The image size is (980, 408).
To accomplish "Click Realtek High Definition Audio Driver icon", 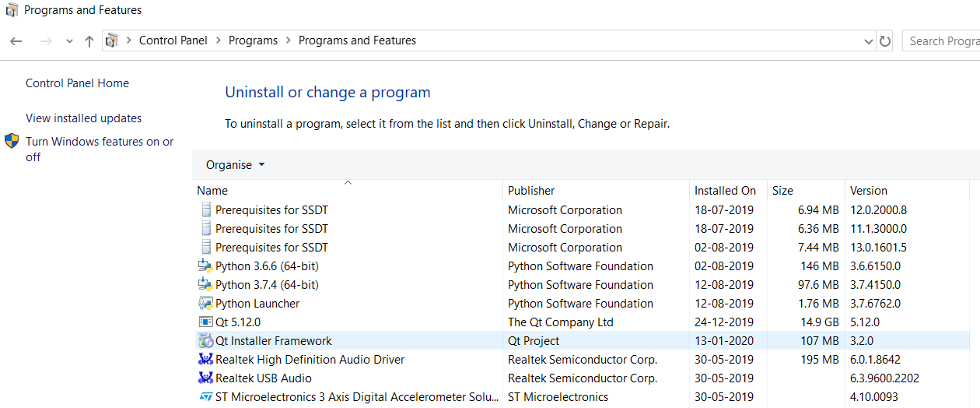I will (x=205, y=360).
